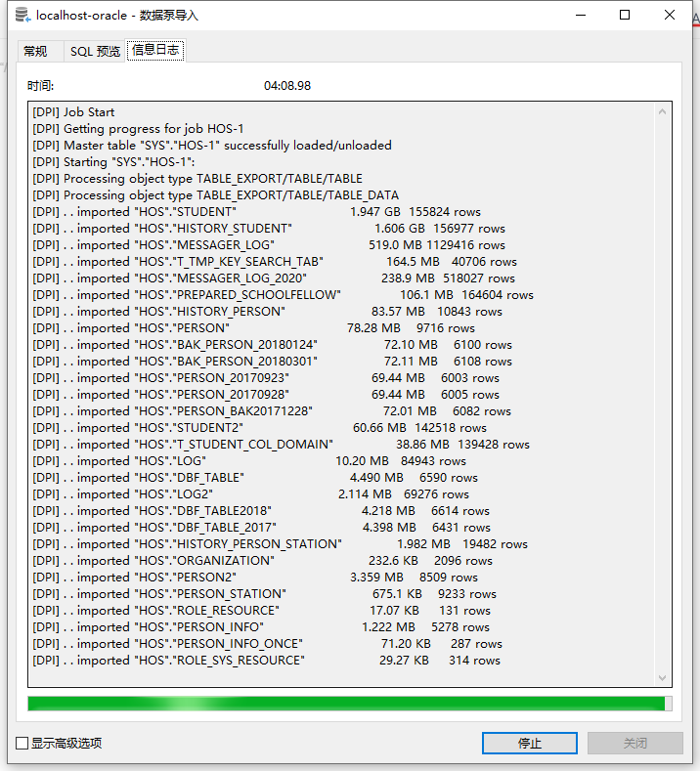Switch to the 常规 tab
This screenshot has height=771, width=700.
pos(35,51)
